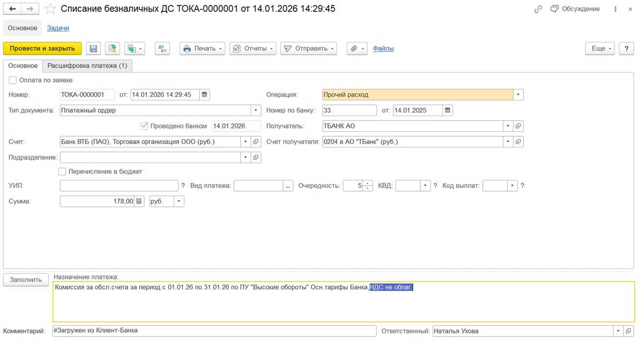This screenshot has height=345, width=644.
Task: Show the Дт/Кт accounting entries icon
Action: (162, 49)
